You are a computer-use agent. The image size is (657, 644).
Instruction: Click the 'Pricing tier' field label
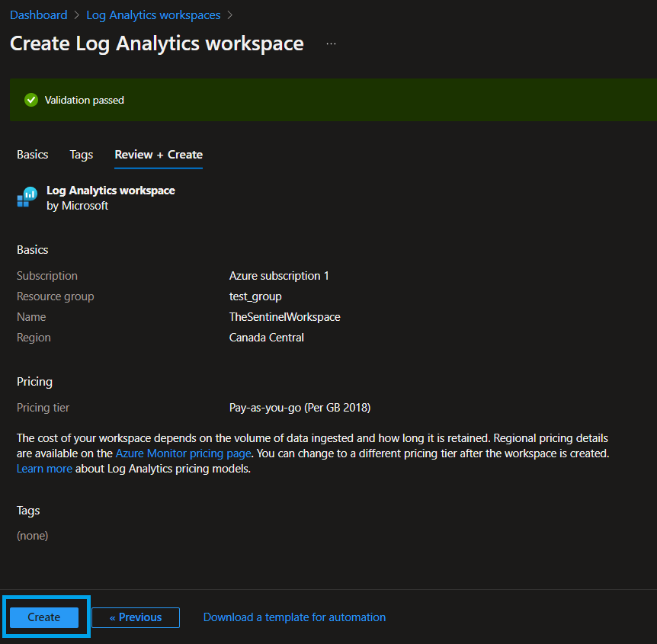(43, 407)
